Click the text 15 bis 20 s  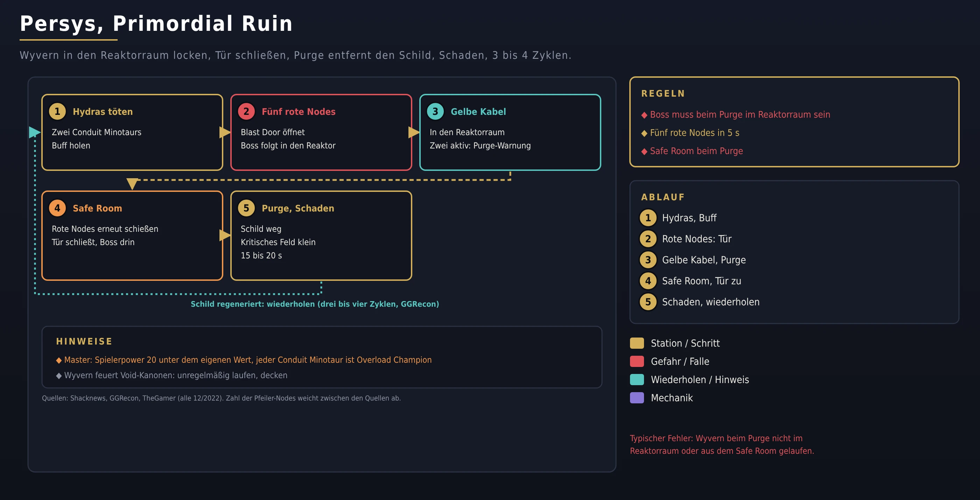coord(261,255)
